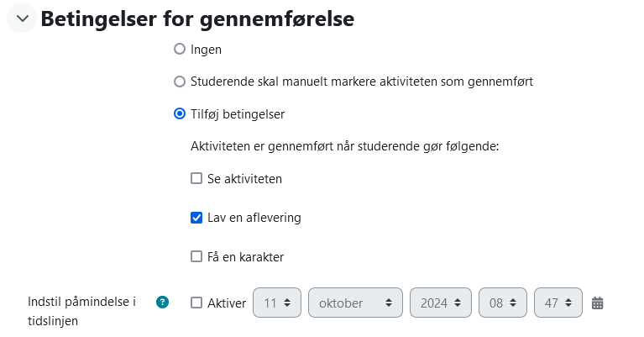Collapse the Betingelser for gennemførelse section

(x=22, y=18)
